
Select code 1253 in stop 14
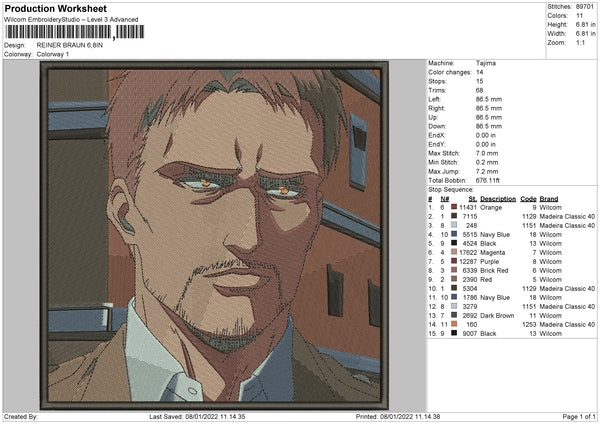pos(529,325)
